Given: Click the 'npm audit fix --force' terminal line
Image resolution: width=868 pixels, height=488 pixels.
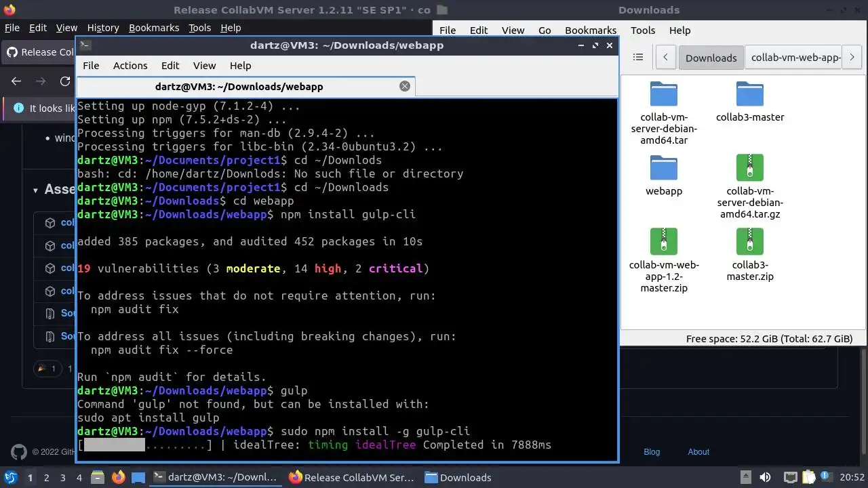Looking at the screenshot, I should [161, 350].
